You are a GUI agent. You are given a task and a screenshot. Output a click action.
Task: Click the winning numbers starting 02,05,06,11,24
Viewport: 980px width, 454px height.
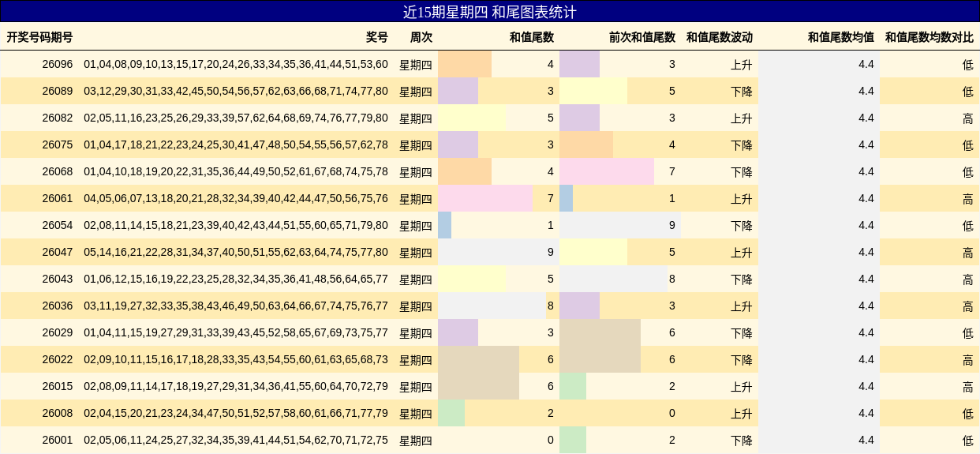pos(236,440)
